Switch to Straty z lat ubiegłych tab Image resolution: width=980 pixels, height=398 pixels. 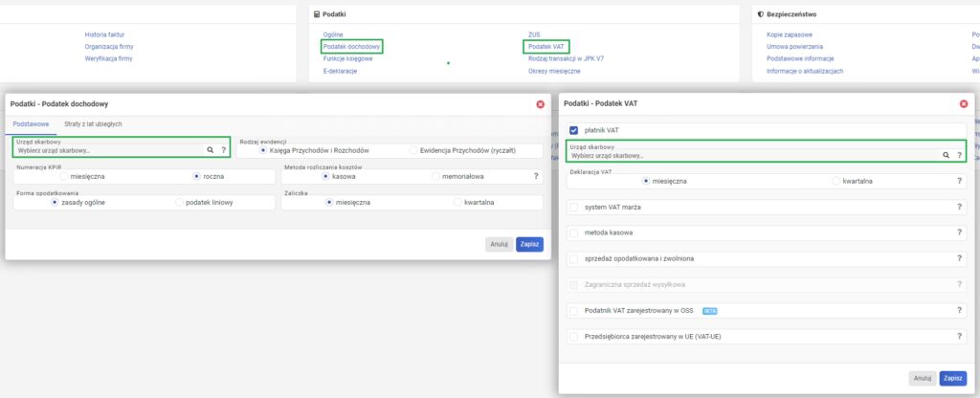pyautogui.click(x=93, y=123)
